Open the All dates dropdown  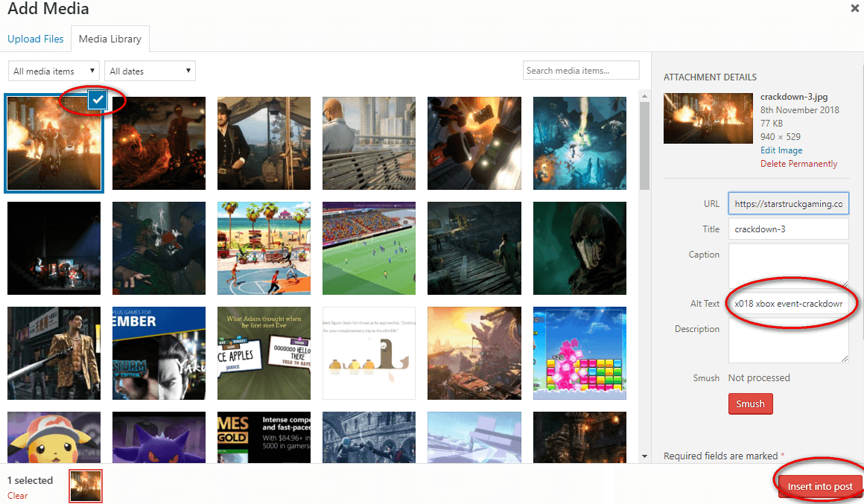point(149,71)
